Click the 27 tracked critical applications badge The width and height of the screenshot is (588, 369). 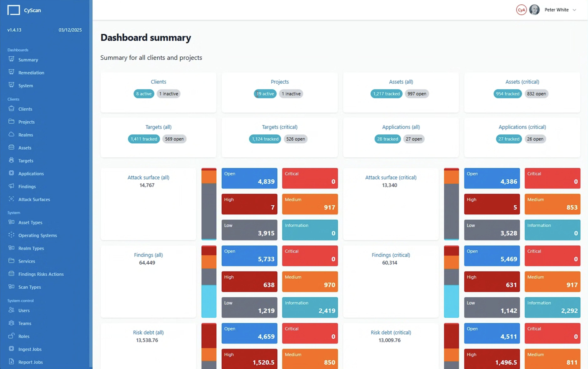(x=509, y=139)
